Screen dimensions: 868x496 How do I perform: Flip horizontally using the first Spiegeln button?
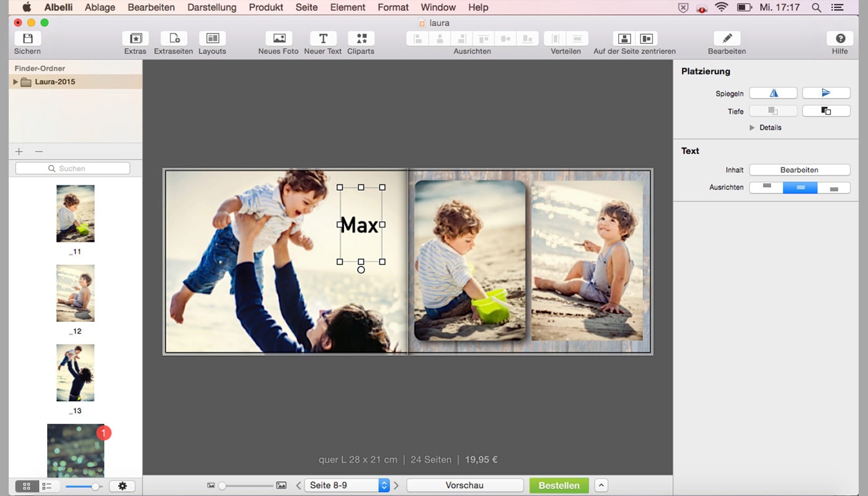773,93
